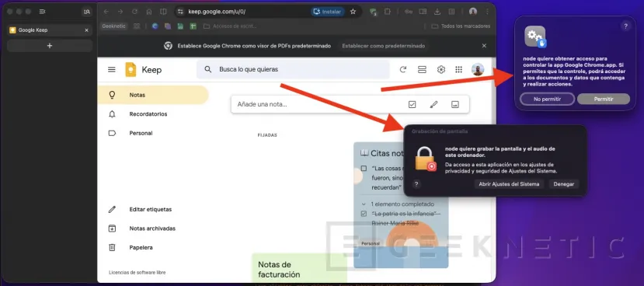
Task: Open a new tab with plus button
Action: [49, 46]
